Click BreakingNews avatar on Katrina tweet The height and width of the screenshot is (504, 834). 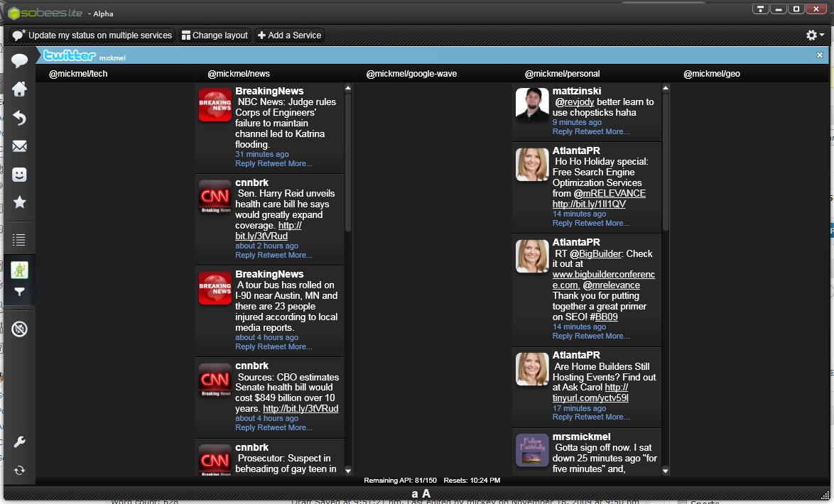point(215,105)
